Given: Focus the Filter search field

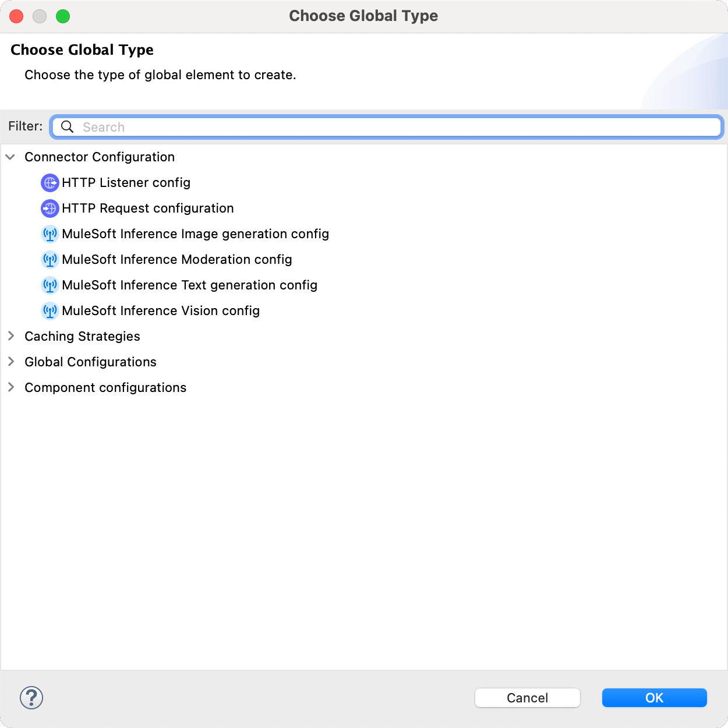Looking at the screenshot, I should click(x=387, y=127).
